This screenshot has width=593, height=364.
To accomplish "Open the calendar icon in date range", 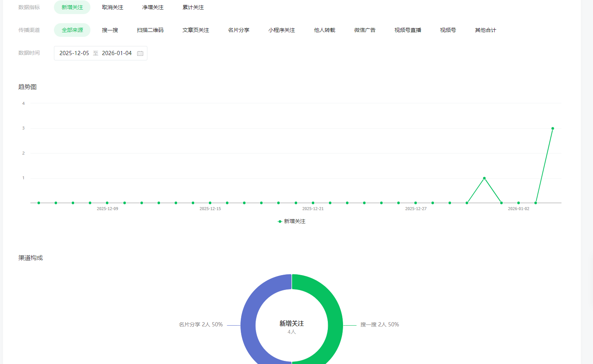I will coord(140,54).
